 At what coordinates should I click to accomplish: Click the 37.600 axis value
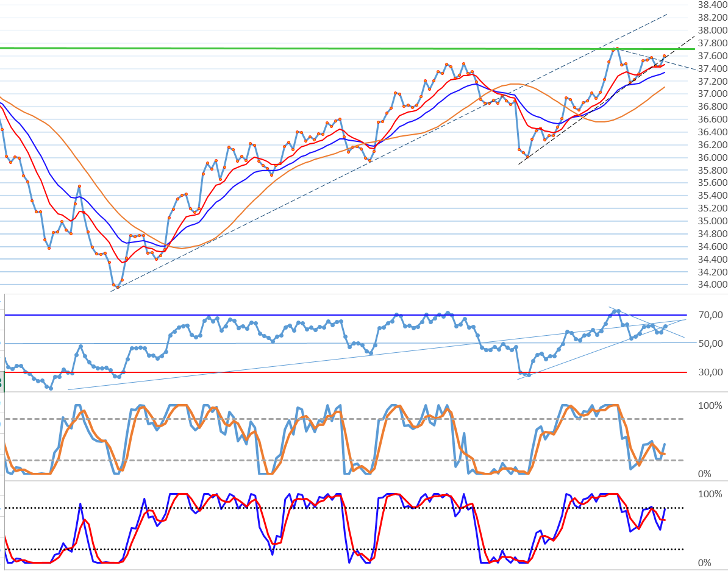(x=713, y=55)
